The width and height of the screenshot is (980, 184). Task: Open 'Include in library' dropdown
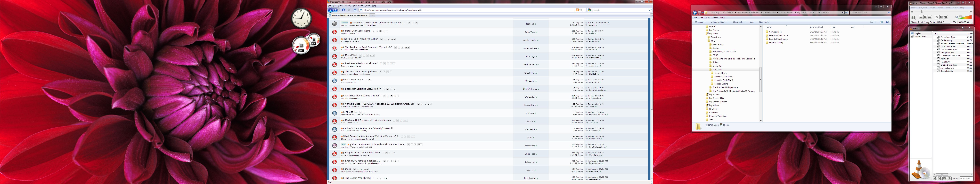click(719, 22)
